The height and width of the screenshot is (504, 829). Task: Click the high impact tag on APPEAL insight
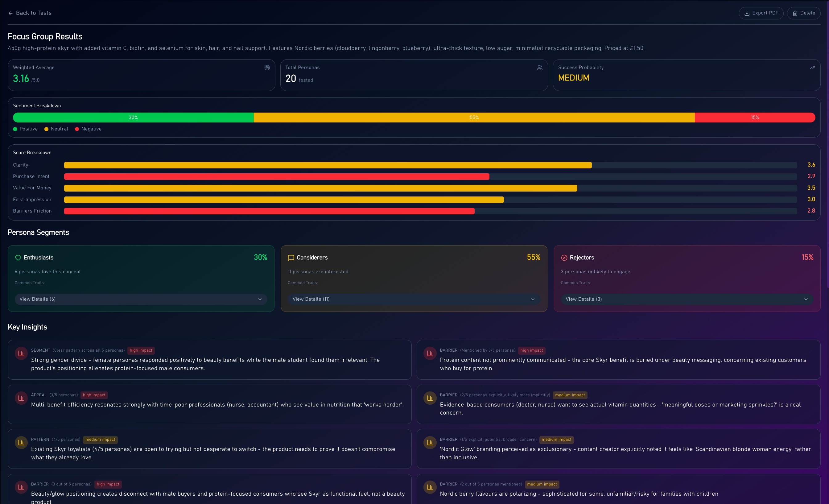(94, 395)
